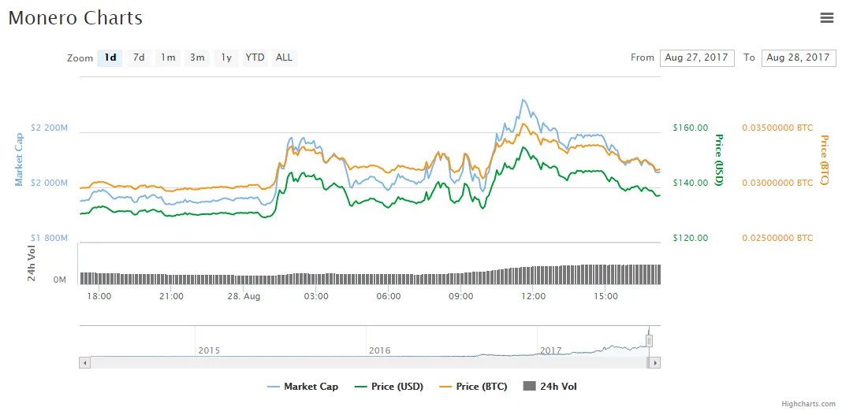Click the $2 200M market cap axis label
The width and height of the screenshot is (868, 415).
click(49, 128)
